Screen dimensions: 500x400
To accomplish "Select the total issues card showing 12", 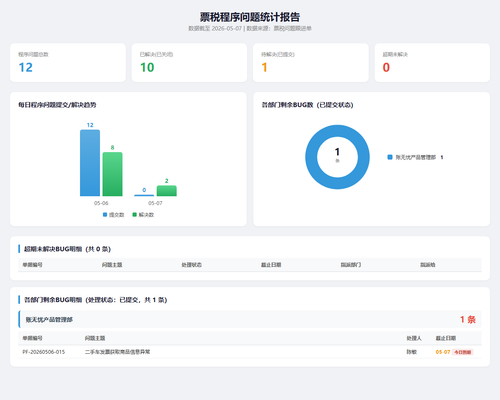I will pos(68,62).
